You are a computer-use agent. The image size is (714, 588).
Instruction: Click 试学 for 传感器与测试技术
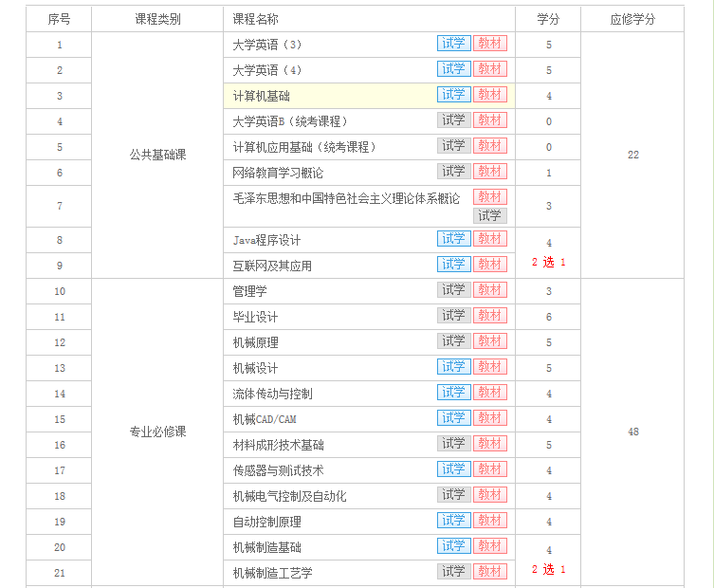click(453, 469)
